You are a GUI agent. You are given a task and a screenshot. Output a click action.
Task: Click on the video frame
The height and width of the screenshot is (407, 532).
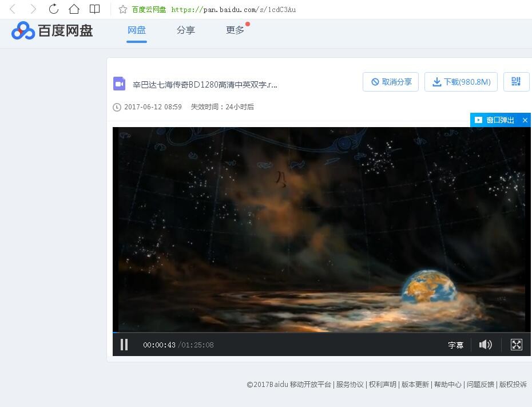tap(321, 230)
